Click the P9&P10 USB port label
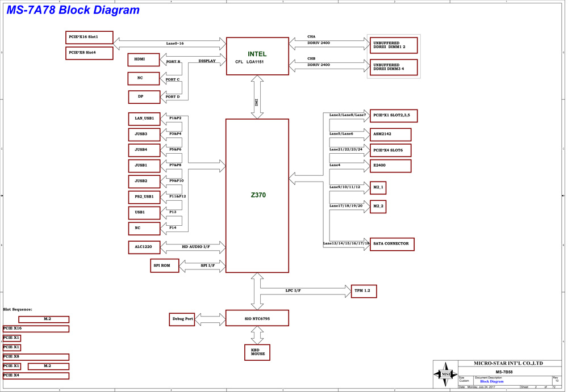568x392 pixels. (x=177, y=180)
